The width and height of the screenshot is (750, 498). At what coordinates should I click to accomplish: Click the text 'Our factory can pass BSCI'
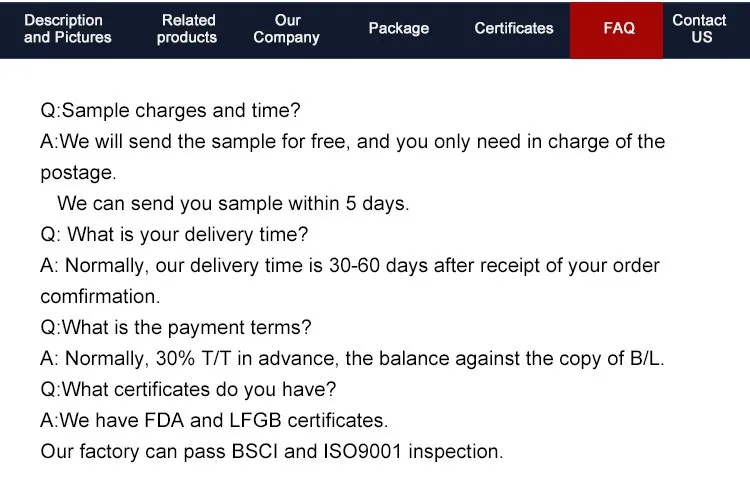[x=160, y=452]
